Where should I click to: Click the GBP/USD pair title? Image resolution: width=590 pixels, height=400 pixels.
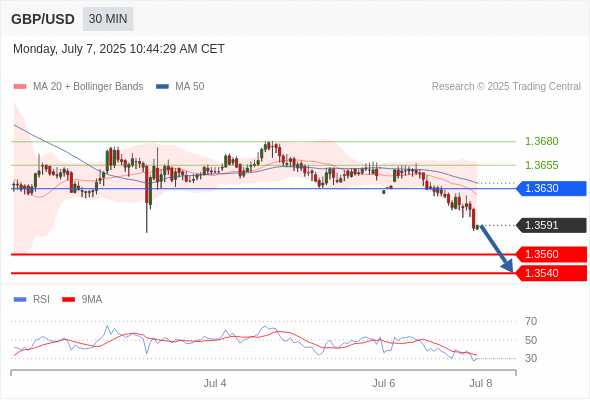point(43,19)
